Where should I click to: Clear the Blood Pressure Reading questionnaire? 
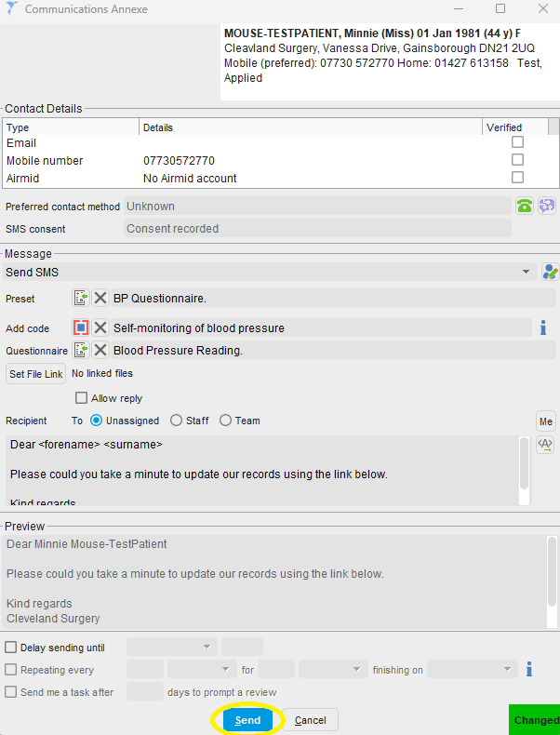(100, 350)
